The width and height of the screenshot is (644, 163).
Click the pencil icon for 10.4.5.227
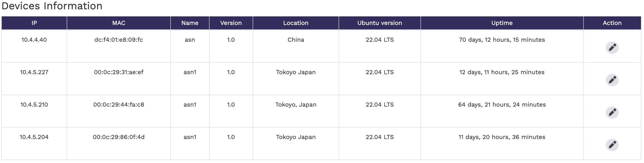pyautogui.click(x=612, y=80)
